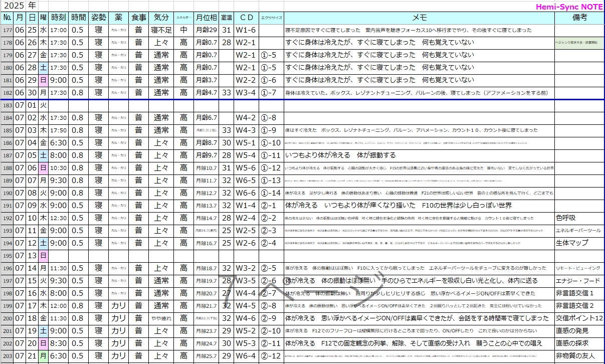Click row 202 memo about 'F12での固定観念'
Viewport: 605px width, 364px height.
[419, 343]
